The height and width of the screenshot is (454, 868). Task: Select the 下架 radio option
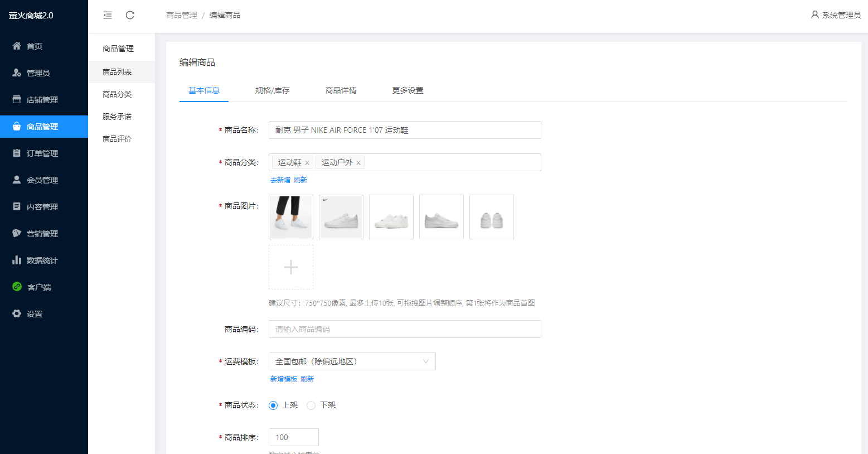point(311,405)
